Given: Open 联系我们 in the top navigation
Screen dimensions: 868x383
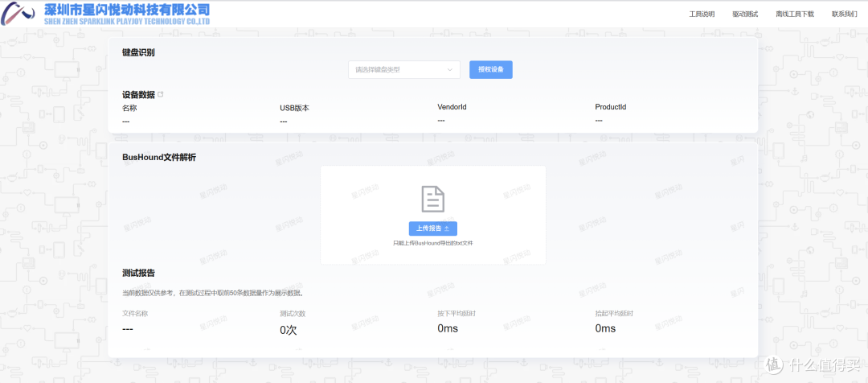Looking at the screenshot, I should [x=844, y=14].
